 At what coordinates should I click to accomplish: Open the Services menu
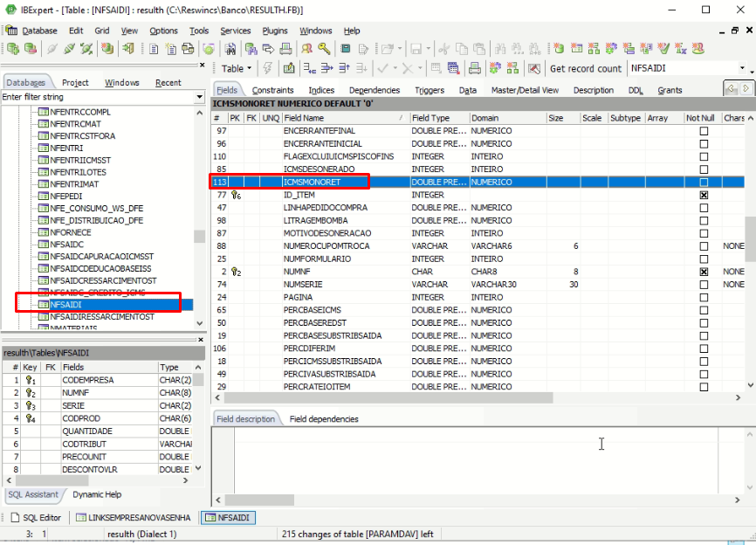tap(236, 31)
